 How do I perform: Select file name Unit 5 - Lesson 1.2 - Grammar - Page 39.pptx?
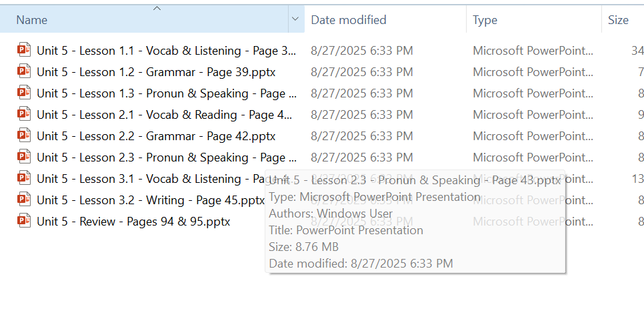coord(156,72)
